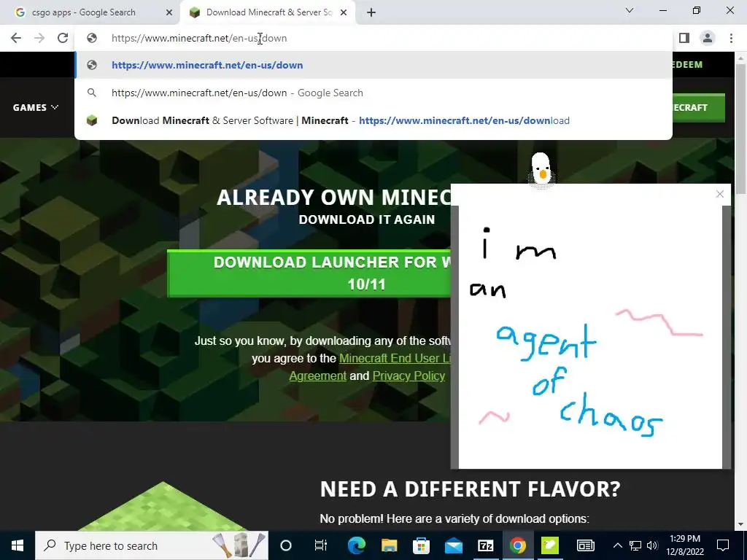
Task: Open the Privacy Policy link
Action: point(409,376)
